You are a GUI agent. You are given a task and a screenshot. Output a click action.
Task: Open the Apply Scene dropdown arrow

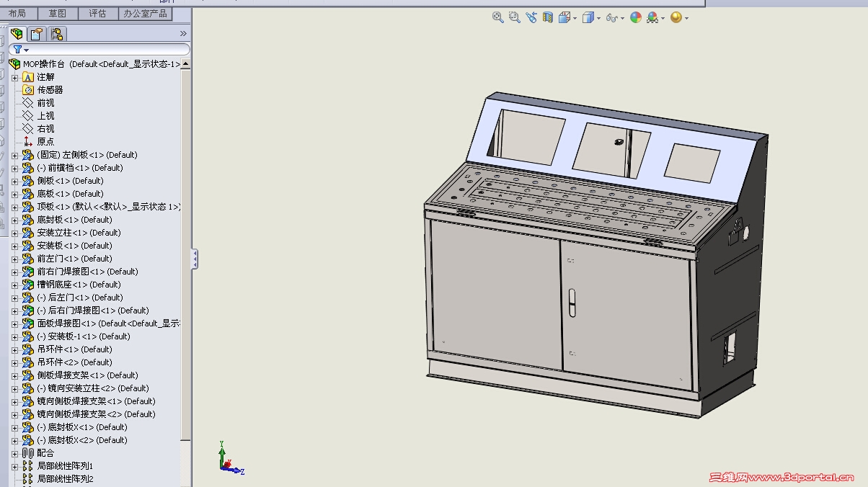(x=663, y=18)
